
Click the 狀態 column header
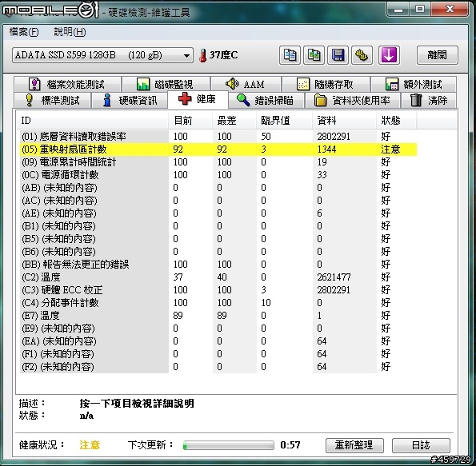(x=397, y=121)
